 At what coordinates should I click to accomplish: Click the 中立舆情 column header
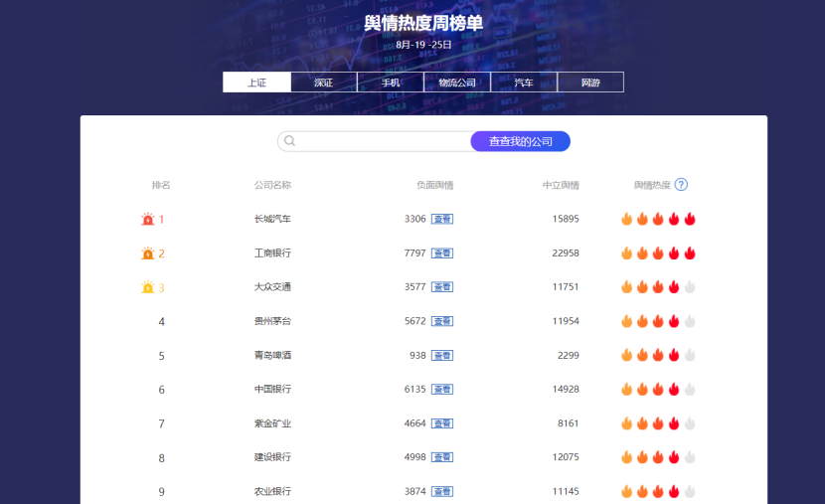(x=561, y=185)
